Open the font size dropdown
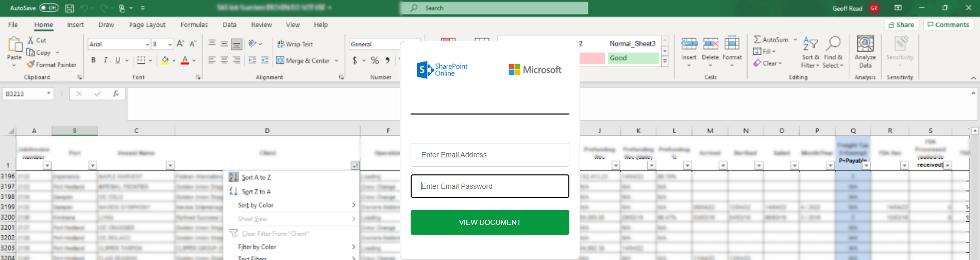Screen dimensions: 980x260 (170, 44)
